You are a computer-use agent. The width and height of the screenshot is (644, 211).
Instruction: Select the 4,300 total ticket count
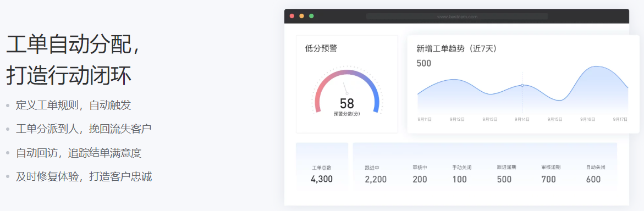[x=322, y=179]
